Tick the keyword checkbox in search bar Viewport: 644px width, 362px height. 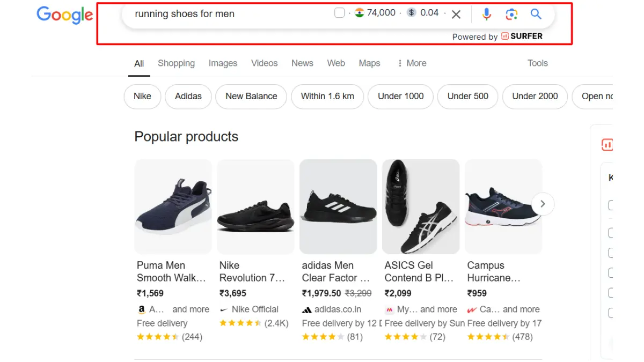[339, 13]
